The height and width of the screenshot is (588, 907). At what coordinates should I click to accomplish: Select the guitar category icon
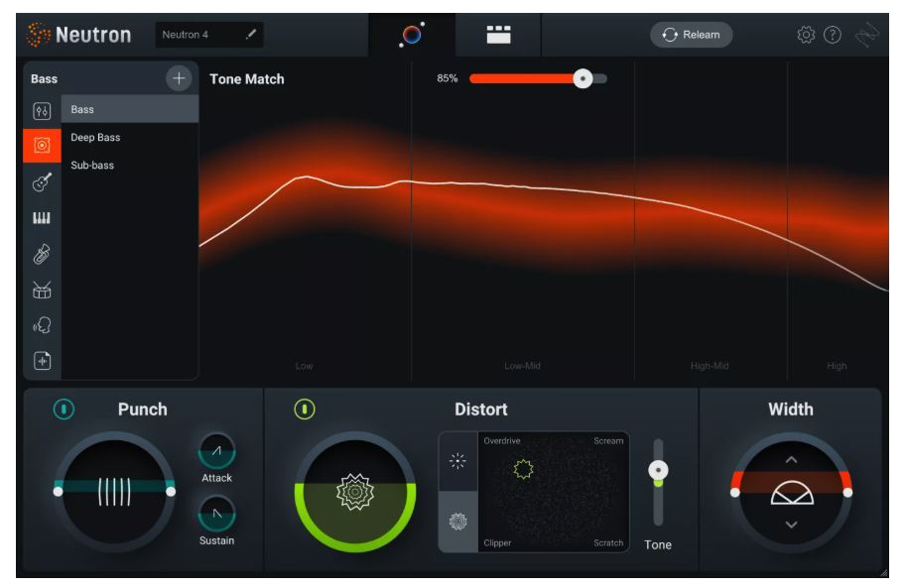42,182
